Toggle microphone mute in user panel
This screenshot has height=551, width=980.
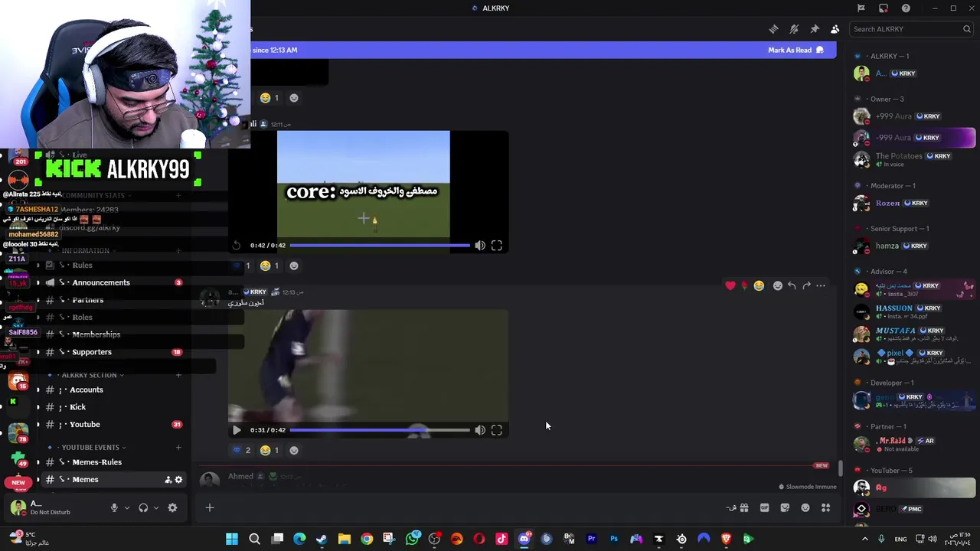(114, 507)
